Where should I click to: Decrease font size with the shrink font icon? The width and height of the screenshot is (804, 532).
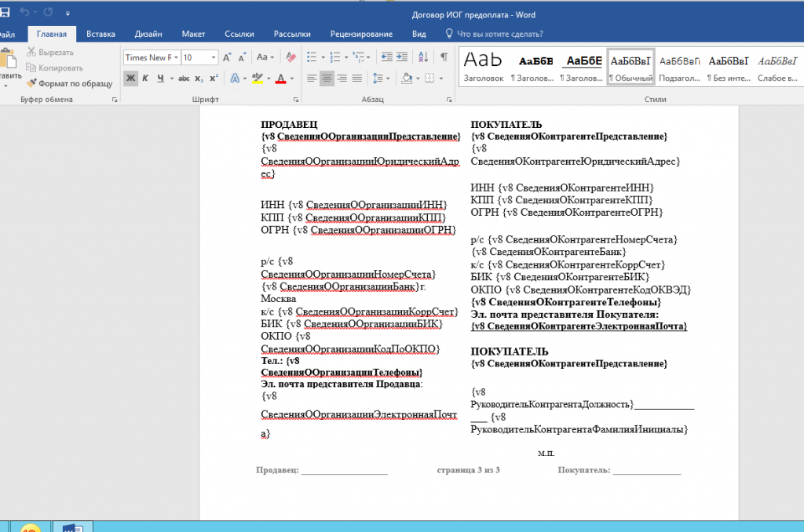242,57
